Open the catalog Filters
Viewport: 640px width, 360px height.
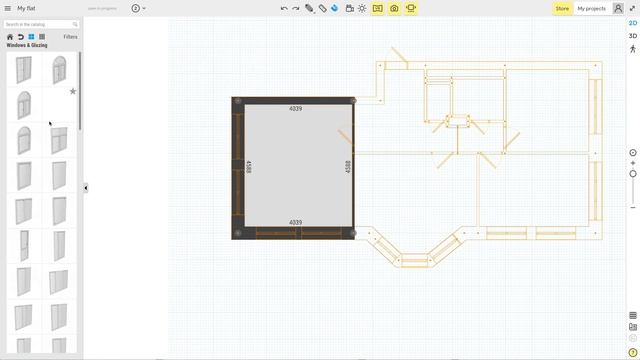click(70, 37)
